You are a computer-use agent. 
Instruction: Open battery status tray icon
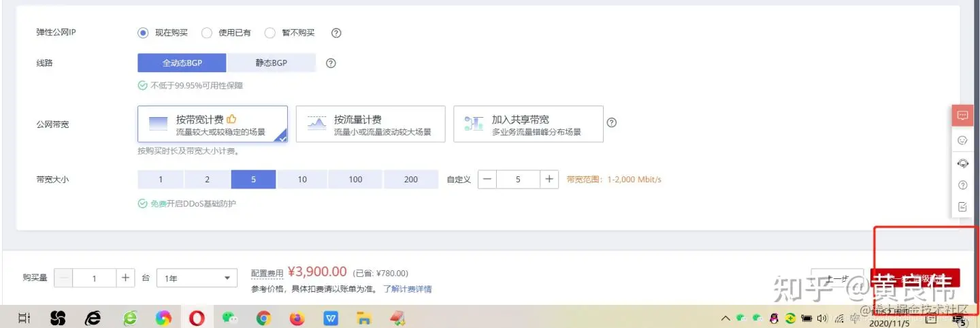(807, 318)
